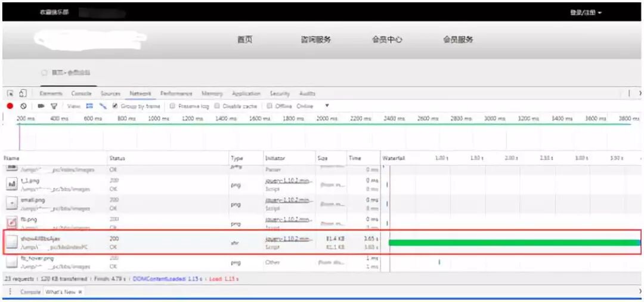Open the Security tab

click(x=280, y=94)
